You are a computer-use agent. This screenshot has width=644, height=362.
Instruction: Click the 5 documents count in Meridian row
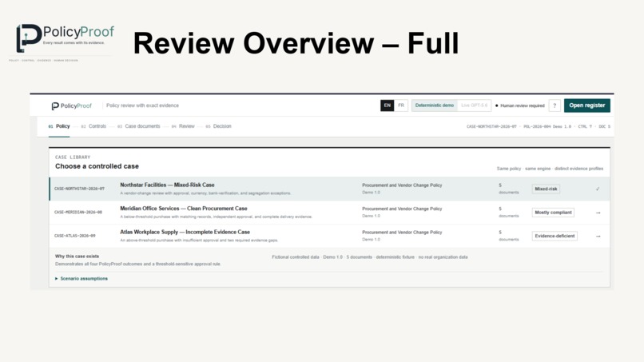tap(508, 213)
